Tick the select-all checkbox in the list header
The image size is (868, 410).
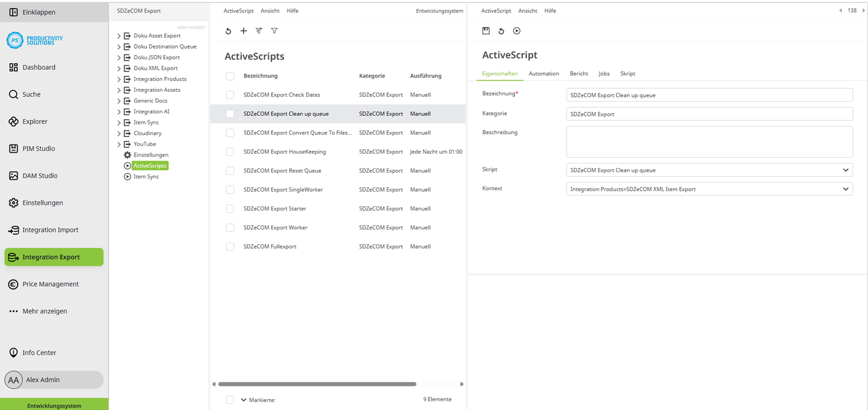coord(230,75)
